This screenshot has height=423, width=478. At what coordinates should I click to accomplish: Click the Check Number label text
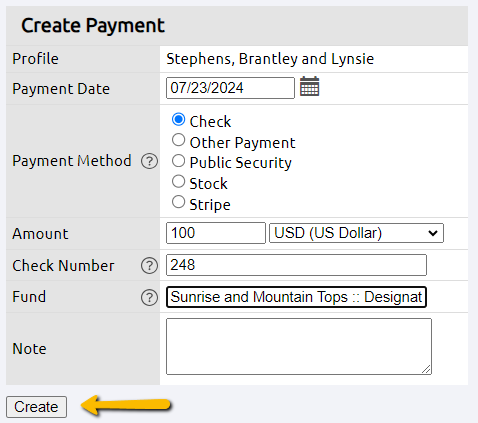click(63, 266)
